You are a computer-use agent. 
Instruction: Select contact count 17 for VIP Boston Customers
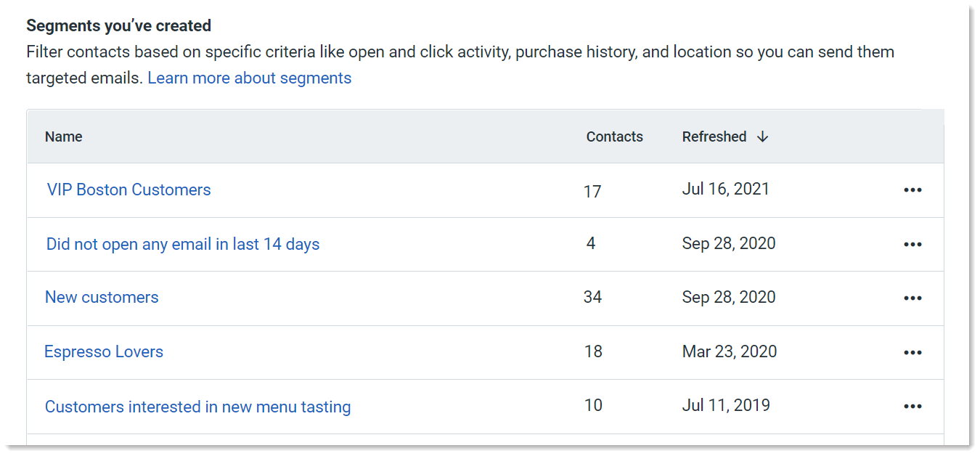point(592,192)
